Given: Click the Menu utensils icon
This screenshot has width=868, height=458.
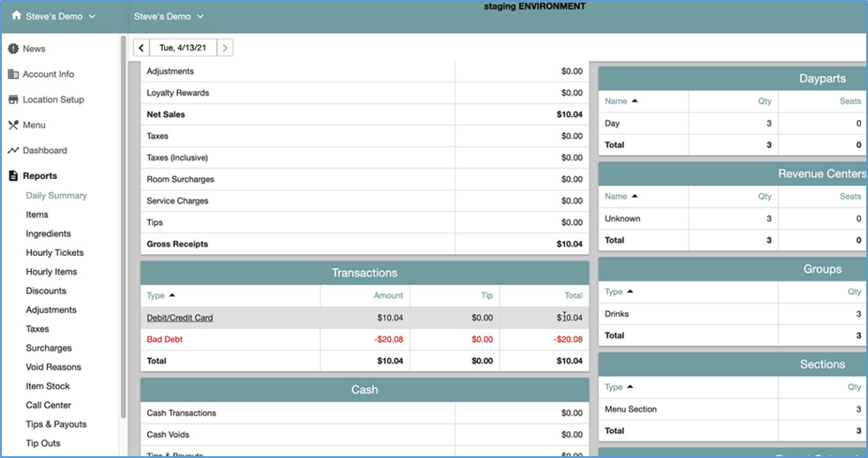Looking at the screenshot, I should pyautogui.click(x=13, y=125).
